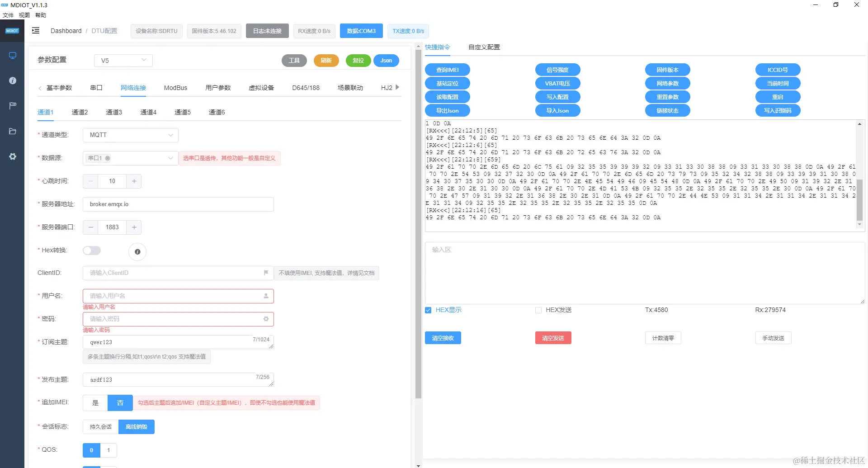Screen dimensions: 868x468
Task: Click the 日志未连接 status button
Action: tap(267, 31)
